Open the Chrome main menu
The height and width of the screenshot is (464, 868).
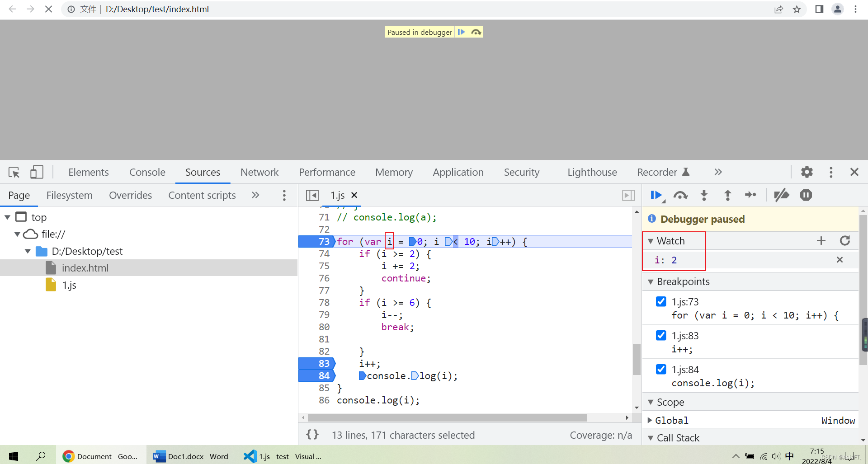(855, 9)
